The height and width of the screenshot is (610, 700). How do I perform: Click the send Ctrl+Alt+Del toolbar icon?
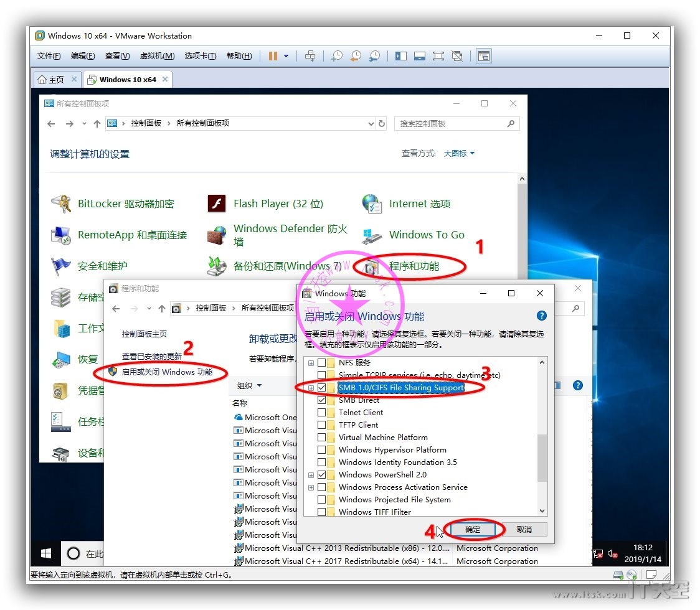pyautogui.click(x=310, y=56)
